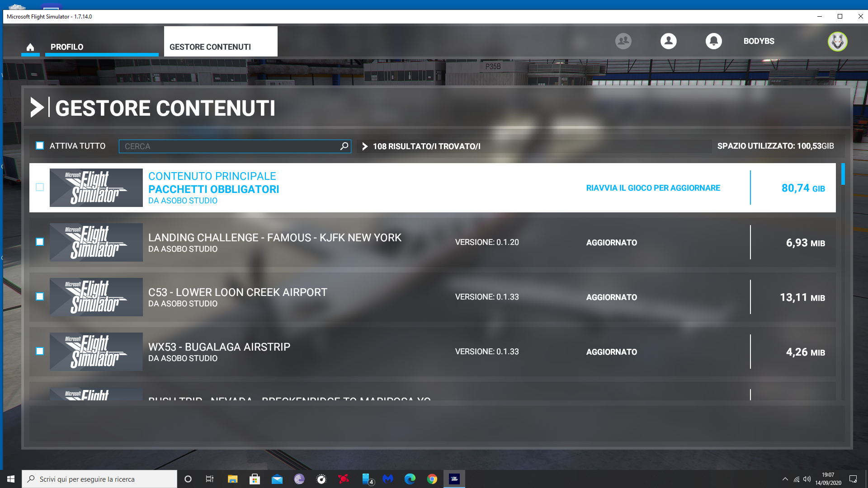Expand the 108 risultato/i trovato/i arrow
868x488 pixels.
point(365,146)
